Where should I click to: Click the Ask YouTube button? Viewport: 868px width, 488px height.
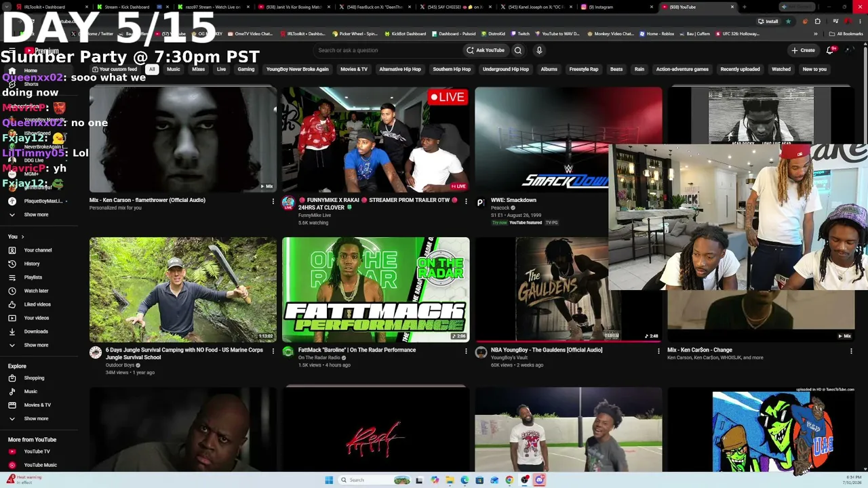click(486, 50)
